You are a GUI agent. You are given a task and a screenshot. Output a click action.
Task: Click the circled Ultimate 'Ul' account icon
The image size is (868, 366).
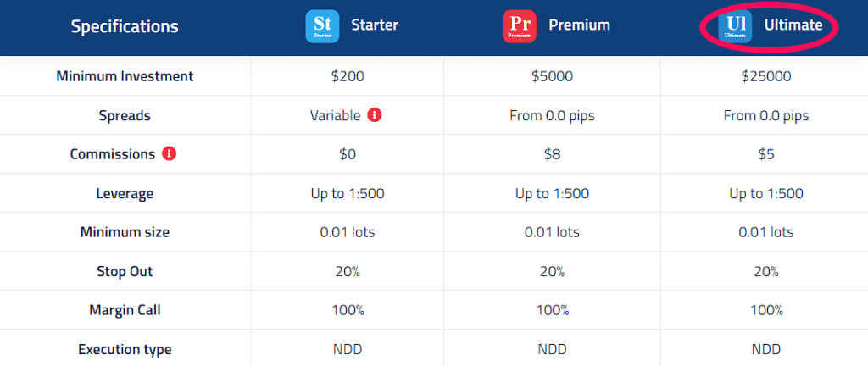pos(735,26)
